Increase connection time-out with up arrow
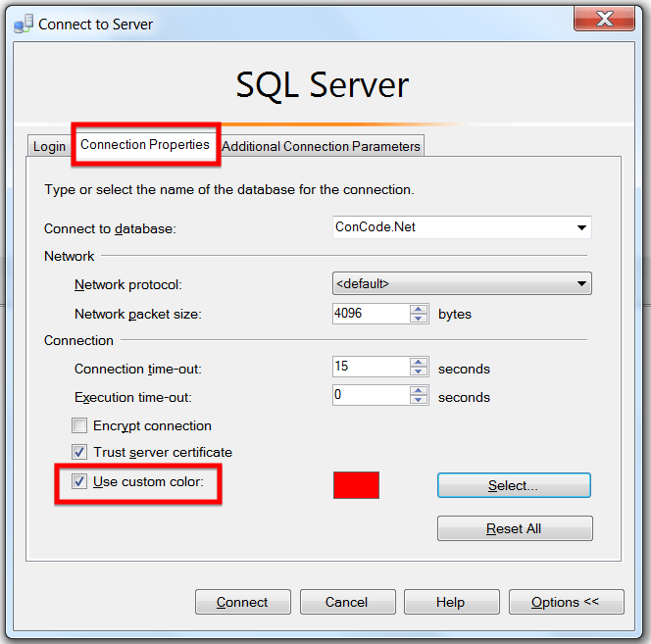The width and height of the screenshot is (651, 644). pyautogui.click(x=419, y=363)
